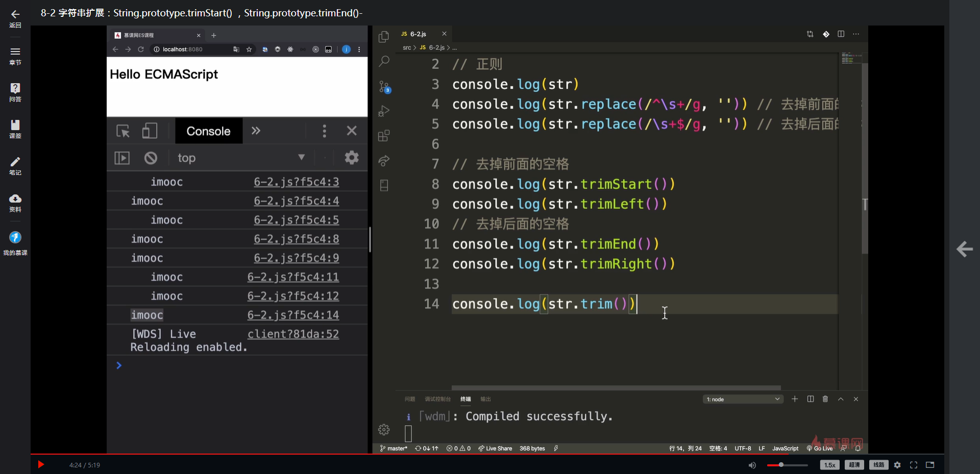Expand the side panel with left arrow
Screen dimensions: 980x474
(x=964, y=249)
